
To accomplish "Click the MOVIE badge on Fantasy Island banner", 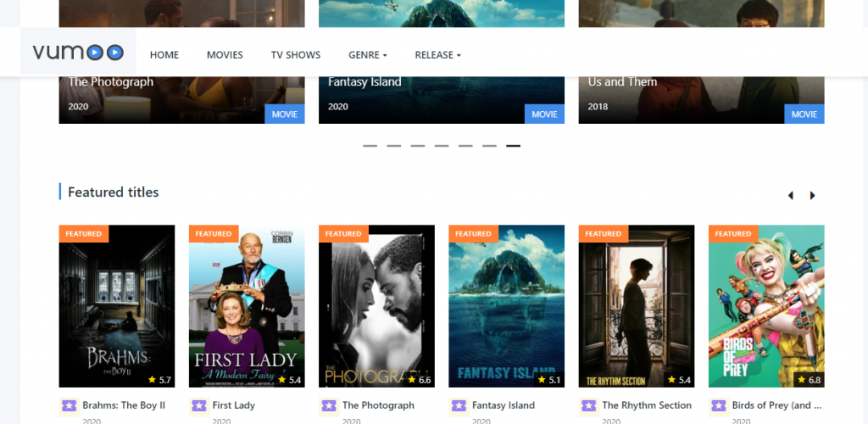I will click(x=544, y=114).
